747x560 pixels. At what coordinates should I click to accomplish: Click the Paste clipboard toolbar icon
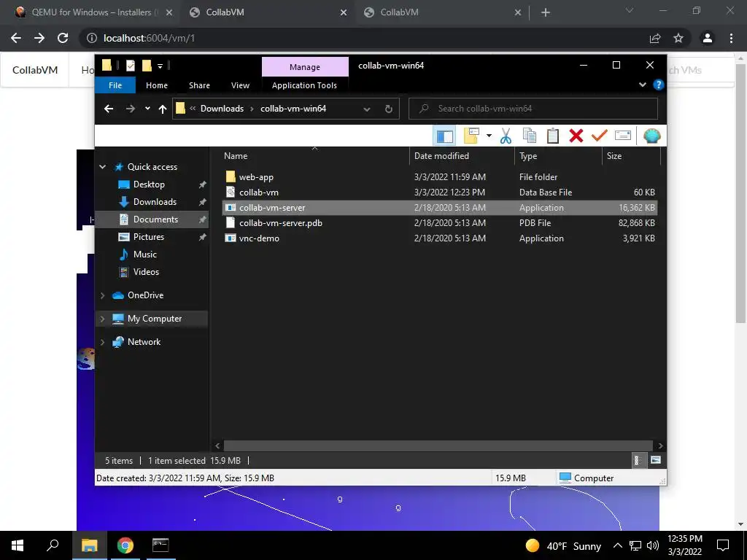[x=553, y=136]
